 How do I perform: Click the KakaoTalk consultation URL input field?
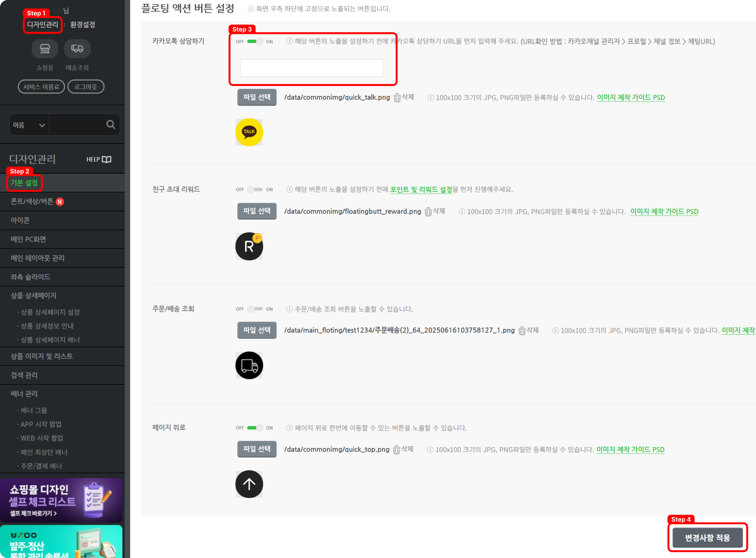[312, 68]
